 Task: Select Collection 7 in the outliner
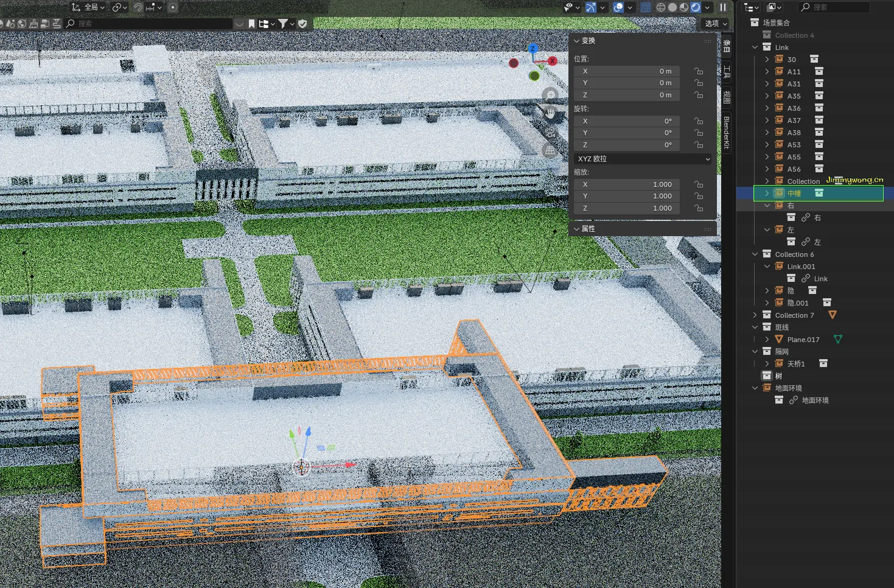tap(794, 315)
